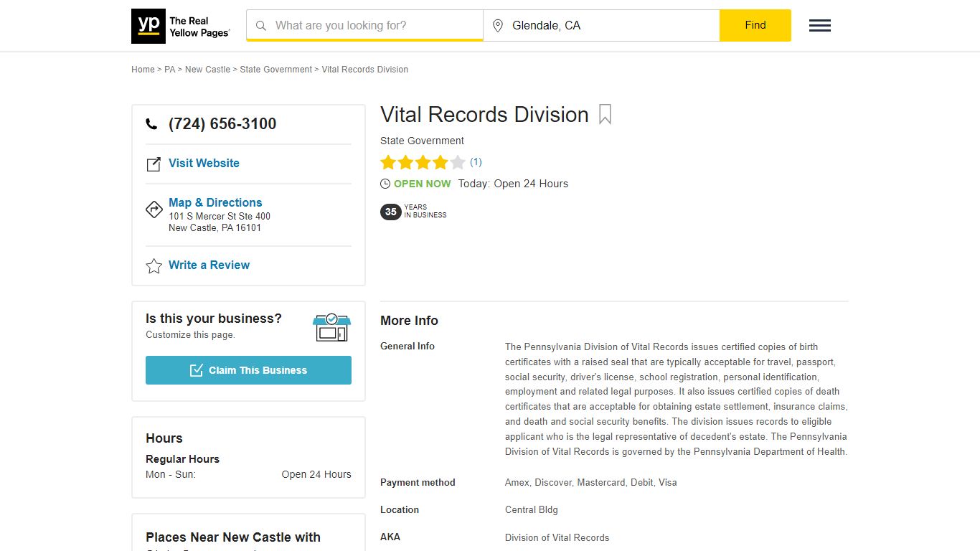Viewport: 980px width, 551px height.
Task: Go to Home breadcrumb
Action: [x=143, y=70]
